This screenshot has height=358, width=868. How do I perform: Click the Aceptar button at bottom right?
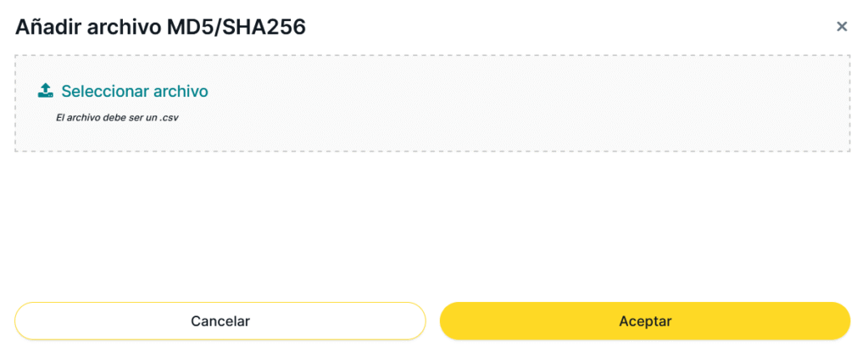click(x=644, y=322)
